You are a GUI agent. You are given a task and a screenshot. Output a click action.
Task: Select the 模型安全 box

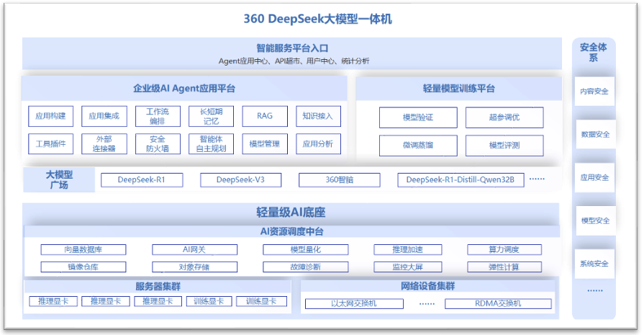595,220
